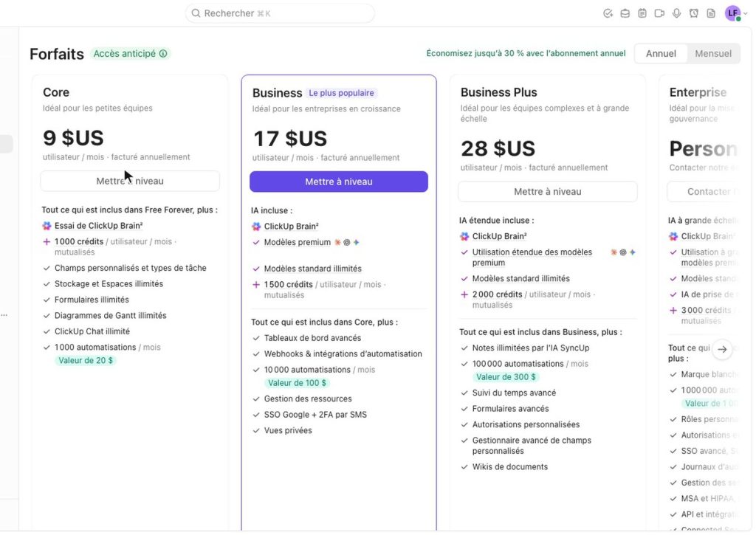Click the ClickUp Brain icon in Enterprise plan
The height and width of the screenshot is (535, 756).
673,236
